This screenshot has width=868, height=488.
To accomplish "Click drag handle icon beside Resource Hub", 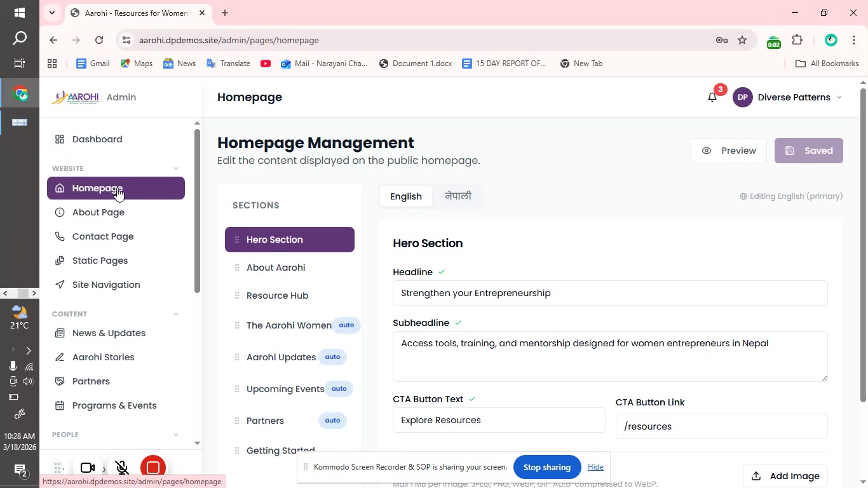I will pyautogui.click(x=237, y=295).
